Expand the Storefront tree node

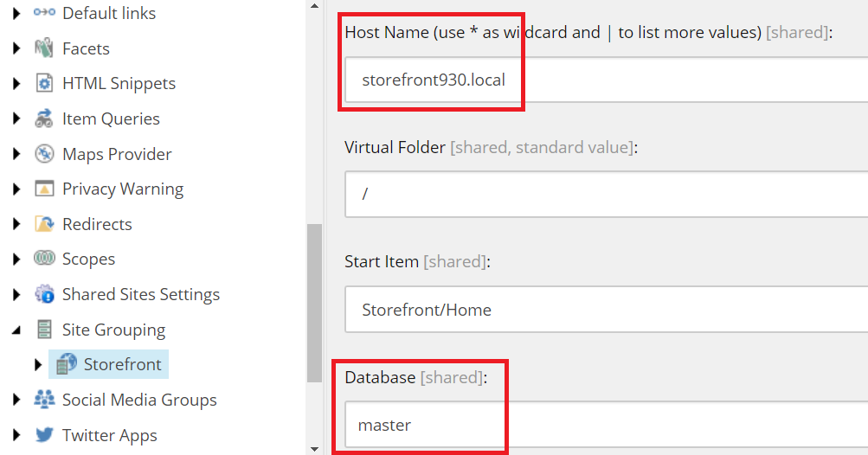[37, 365]
